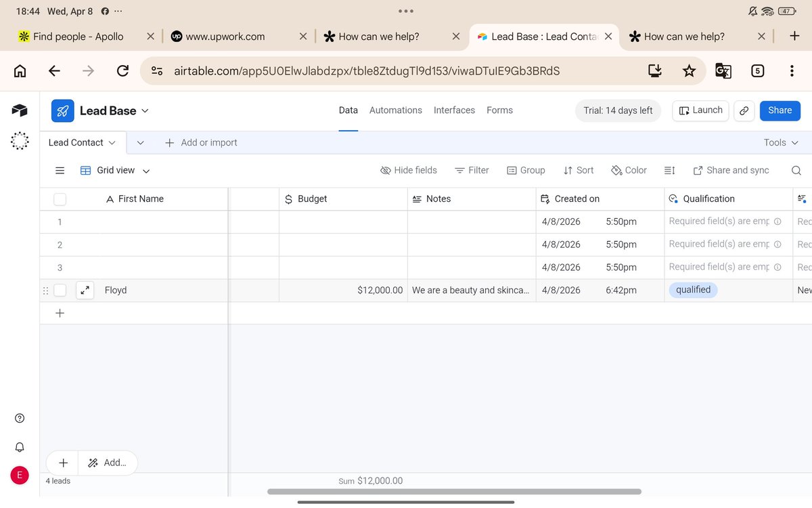Toggle Hide fields
This screenshot has width=812, height=508.
409,171
